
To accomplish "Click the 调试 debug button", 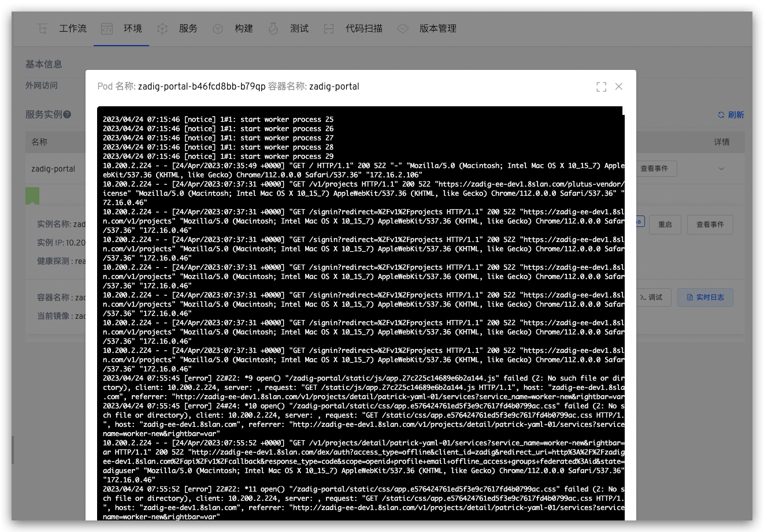I will (x=653, y=297).
